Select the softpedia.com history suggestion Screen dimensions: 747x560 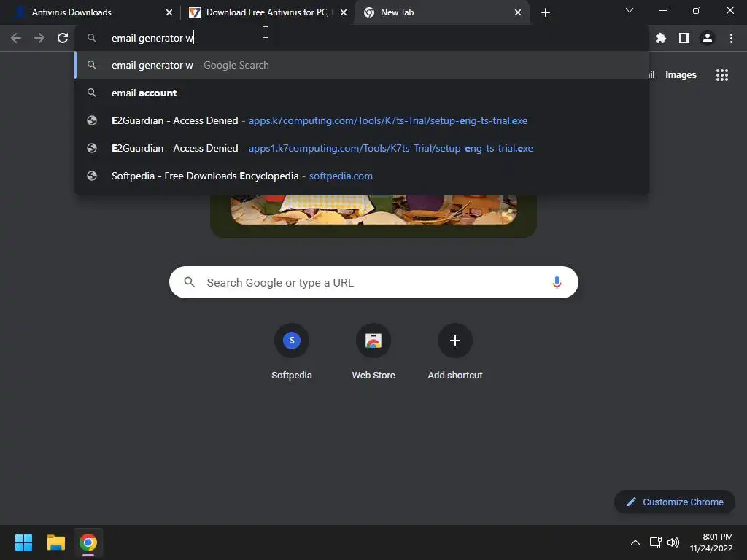[362, 176]
